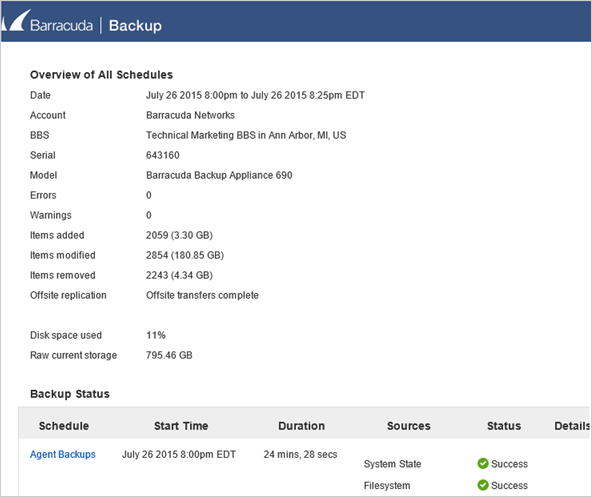This screenshot has width=592, height=497.
Task: Click the Barracuda Networks account value
Action: pyautogui.click(x=190, y=115)
